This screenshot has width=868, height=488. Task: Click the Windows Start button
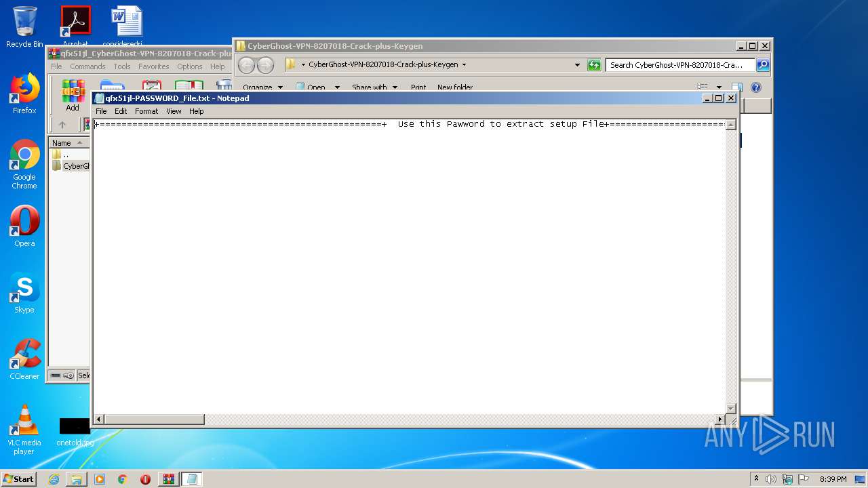[19, 479]
